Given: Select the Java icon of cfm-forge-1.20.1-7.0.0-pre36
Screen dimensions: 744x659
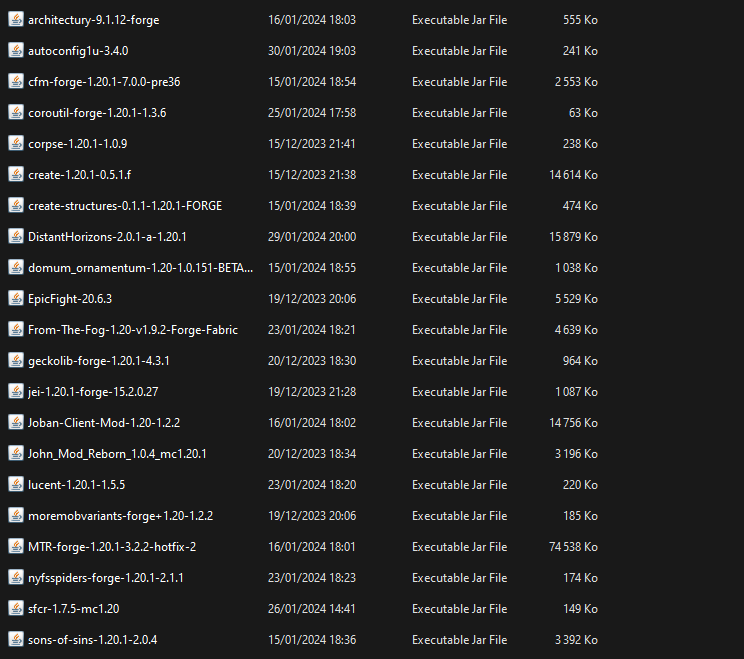Looking at the screenshot, I should point(16,82).
